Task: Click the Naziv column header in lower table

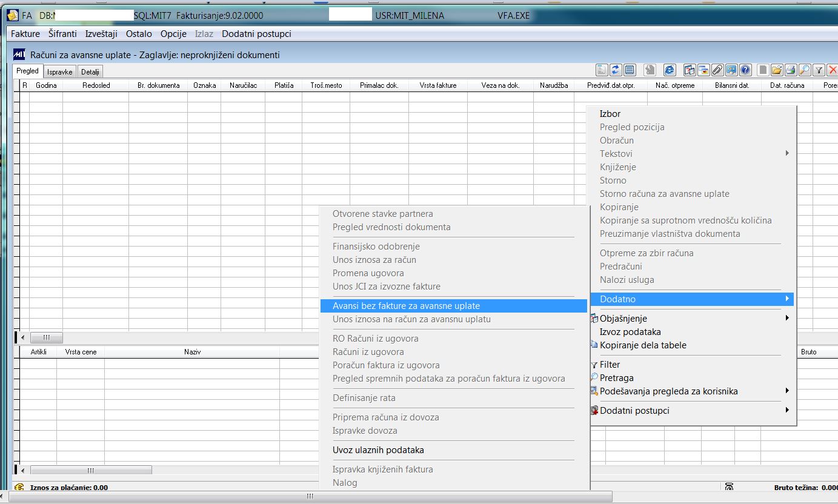Action: [x=192, y=352]
